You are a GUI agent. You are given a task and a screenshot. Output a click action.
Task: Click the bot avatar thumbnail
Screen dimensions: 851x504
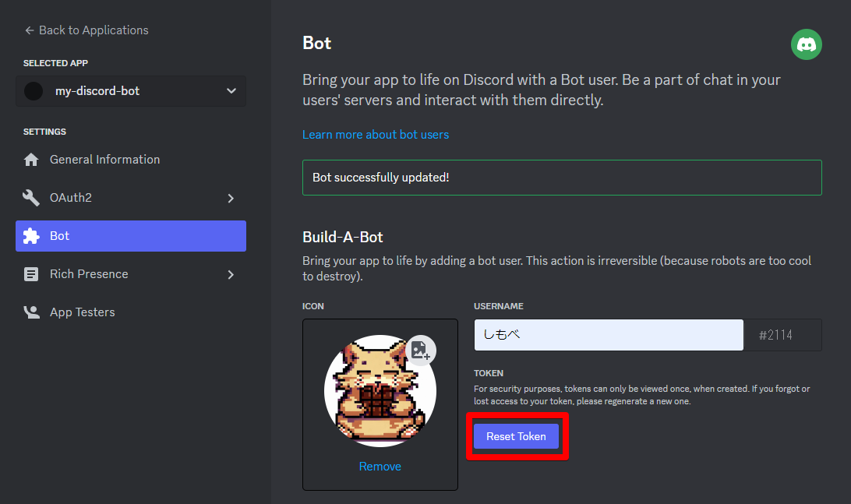click(x=380, y=390)
